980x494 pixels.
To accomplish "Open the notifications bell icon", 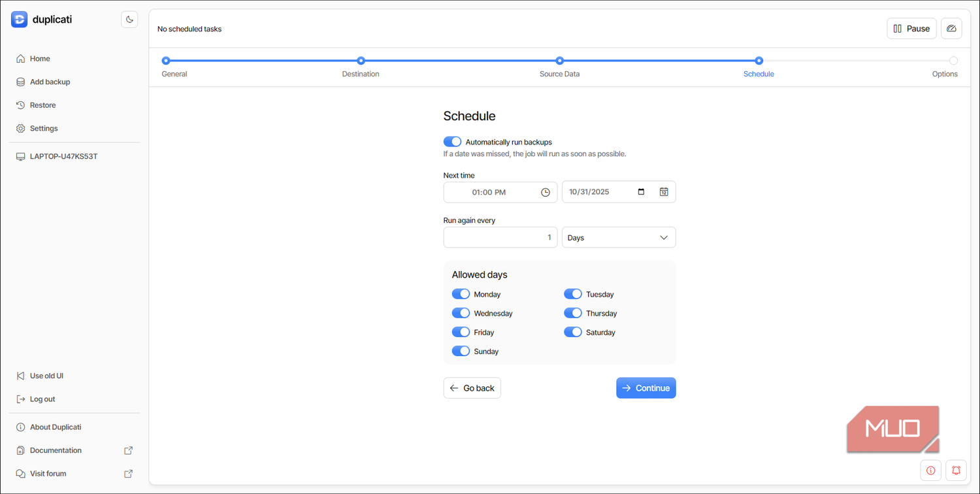I will pyautogui.click(x=956, y=470).
